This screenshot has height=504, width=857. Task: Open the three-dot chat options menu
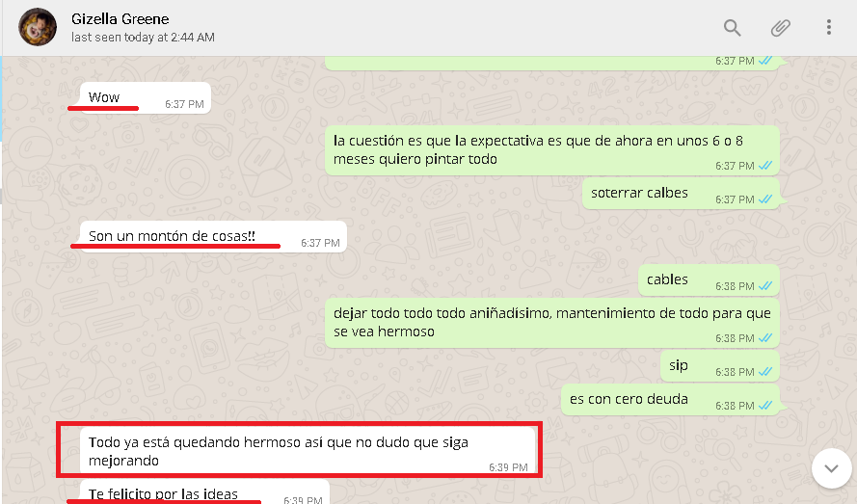829,27
